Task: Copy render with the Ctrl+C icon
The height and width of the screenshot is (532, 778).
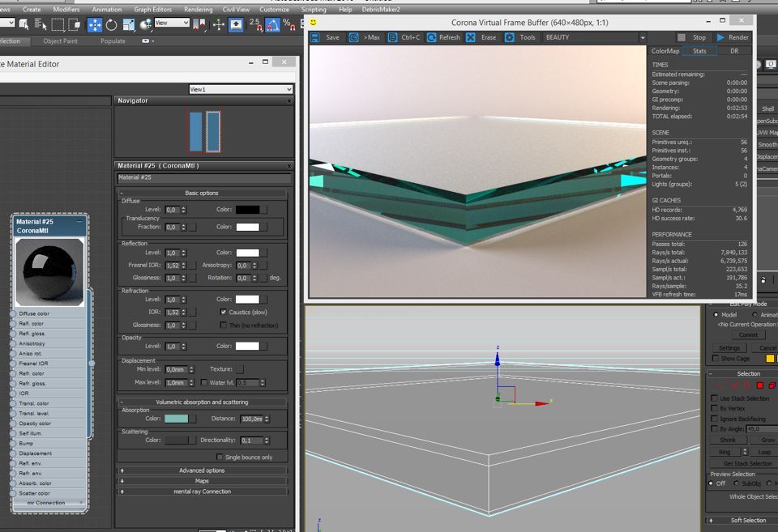Action: (x=392, y=38)
